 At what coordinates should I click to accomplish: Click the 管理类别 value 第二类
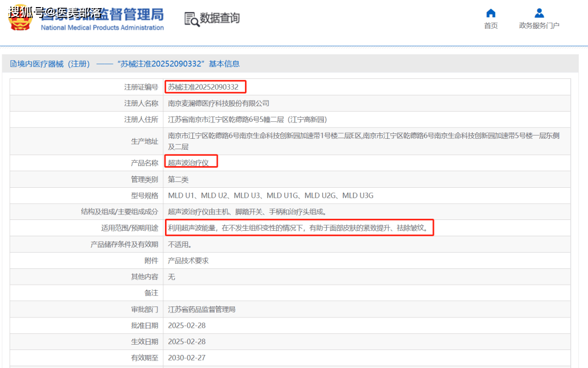coord(178,179)
